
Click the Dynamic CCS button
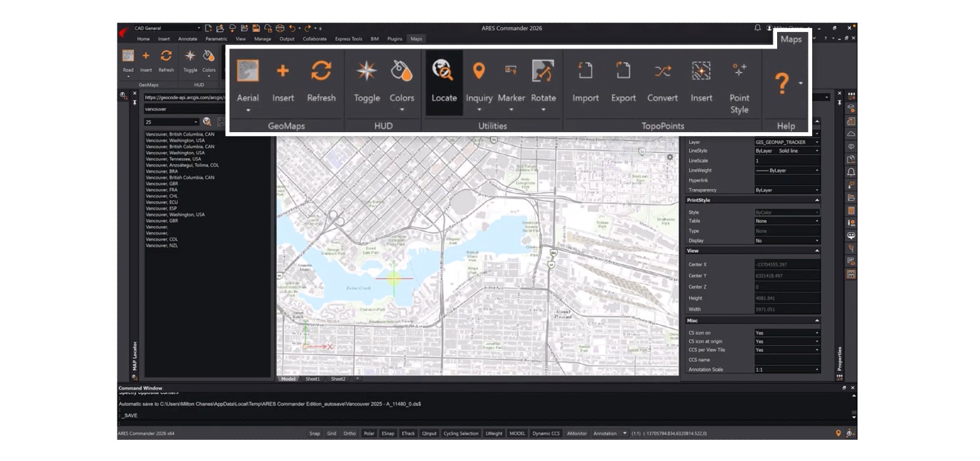pyautogui.click(x=546, y=434)
